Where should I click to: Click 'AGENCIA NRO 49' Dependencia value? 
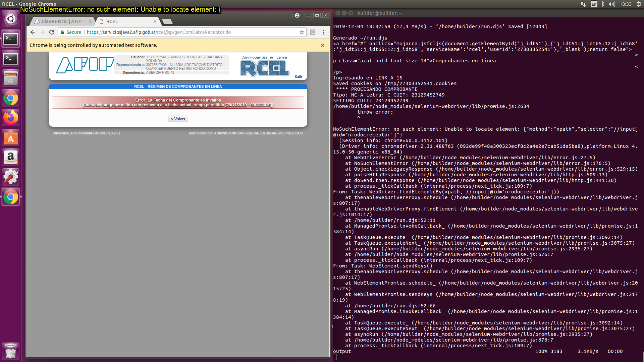point(160,72)
